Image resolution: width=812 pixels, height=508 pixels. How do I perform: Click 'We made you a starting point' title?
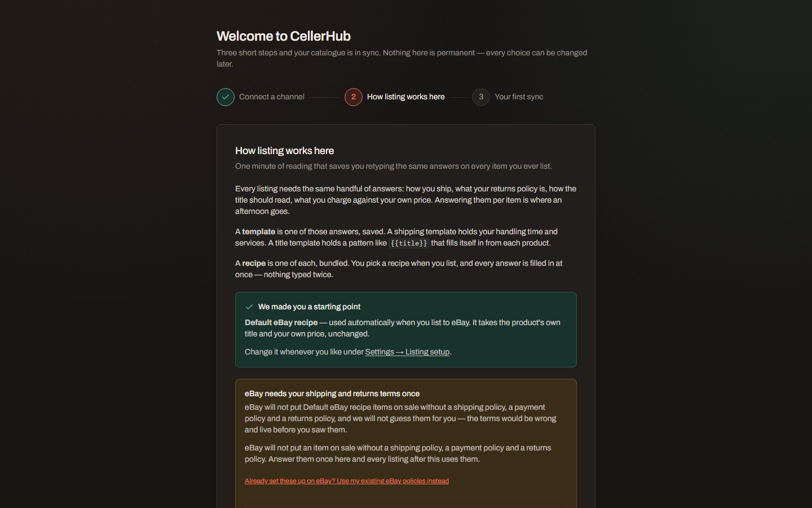pos(309,307)
